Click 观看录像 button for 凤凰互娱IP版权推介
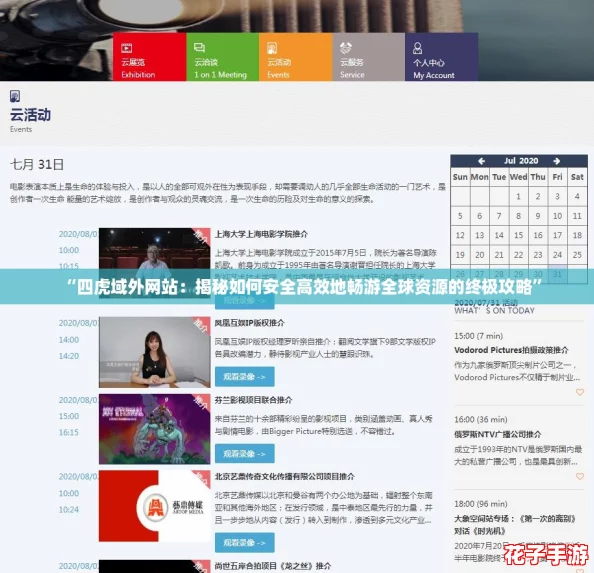Screen dimensions: 594x573 245,377
